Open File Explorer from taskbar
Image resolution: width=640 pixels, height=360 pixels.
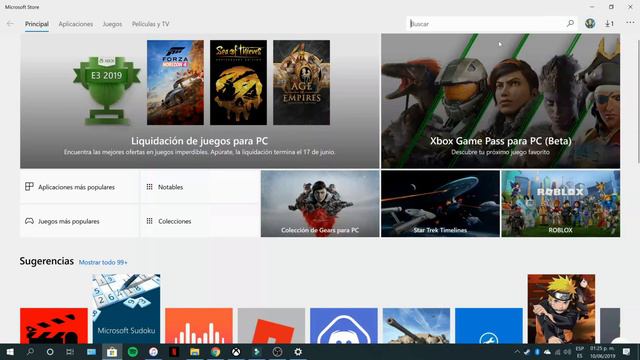coord(195,352)
